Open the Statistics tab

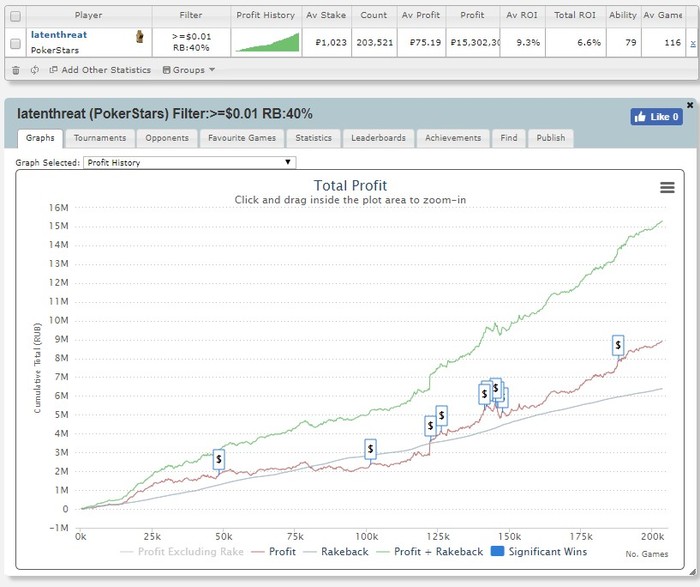click(x=313, y=138)
